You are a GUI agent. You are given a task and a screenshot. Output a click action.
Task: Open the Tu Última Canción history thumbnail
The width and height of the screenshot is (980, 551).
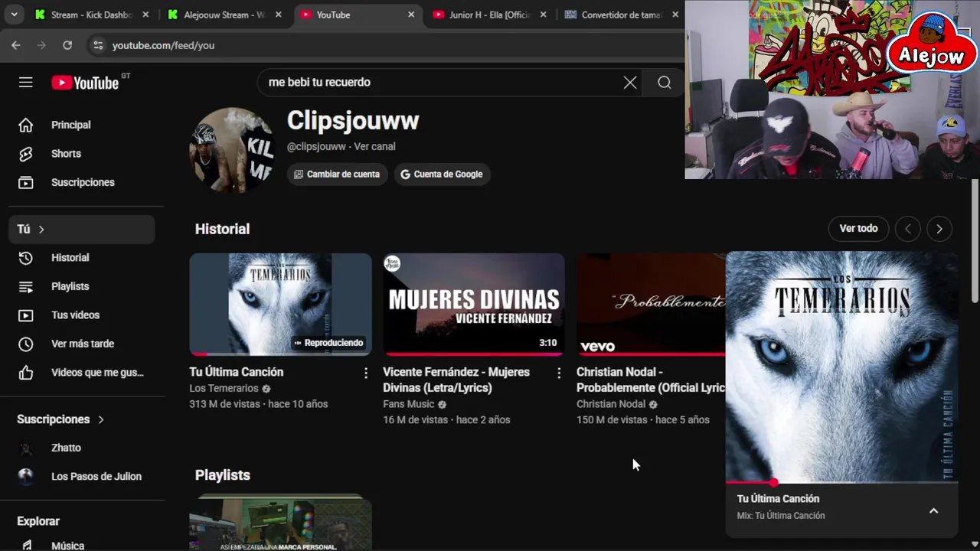tap(280, 305)
